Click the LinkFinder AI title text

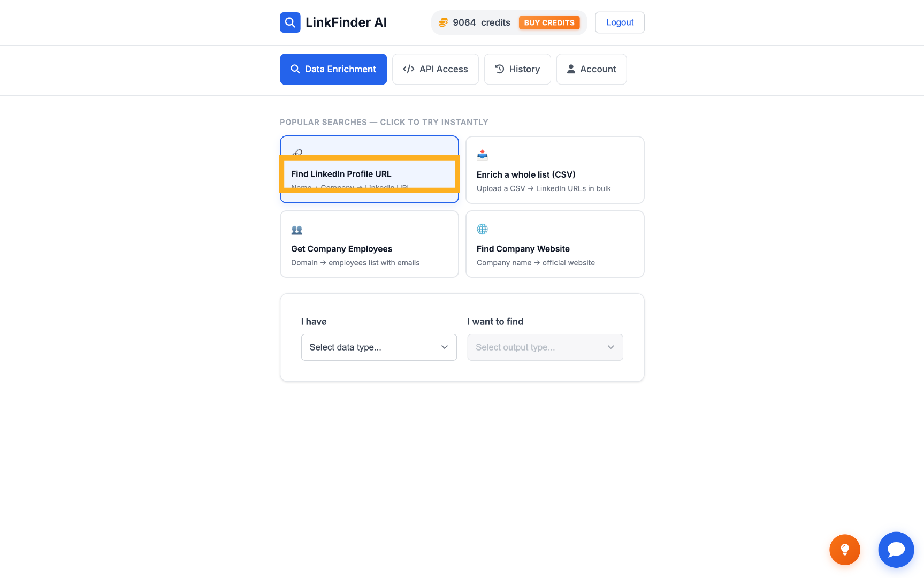(346, 22)
